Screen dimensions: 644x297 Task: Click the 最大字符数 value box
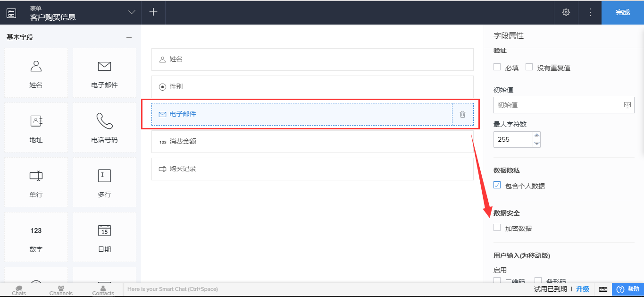(x=513, y=139)
